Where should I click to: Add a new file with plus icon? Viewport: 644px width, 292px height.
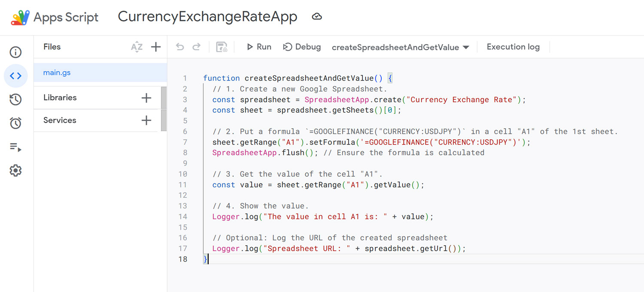(x=156, y=47)
